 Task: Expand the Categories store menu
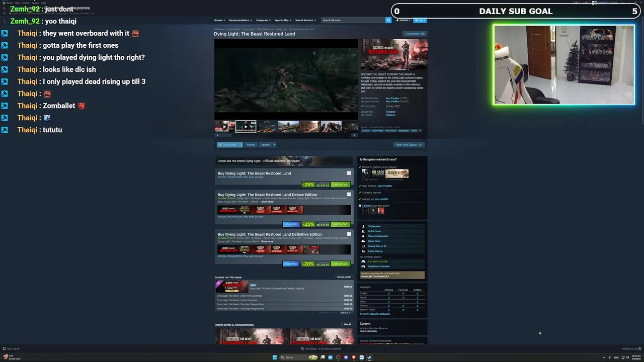coord(263,20)
